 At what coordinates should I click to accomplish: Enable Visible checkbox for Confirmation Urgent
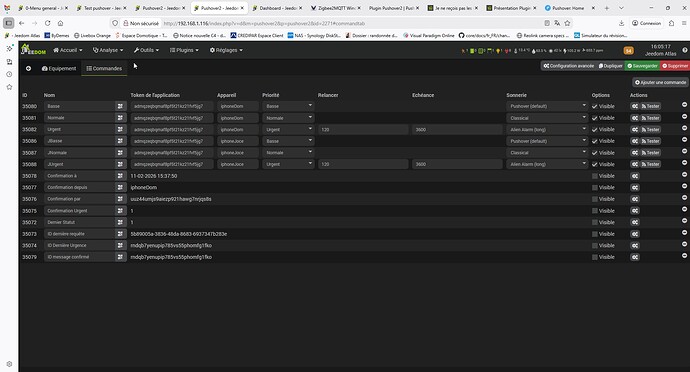595,211
